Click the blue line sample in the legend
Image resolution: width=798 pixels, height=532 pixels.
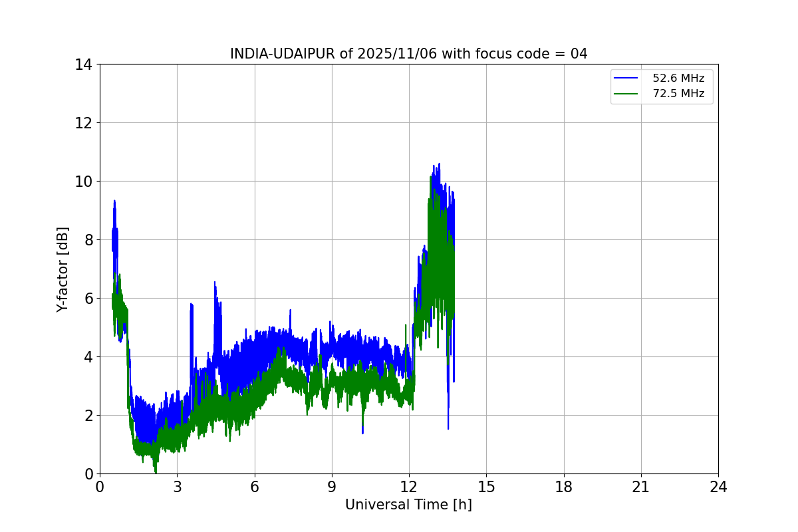(x=627, y=78)
